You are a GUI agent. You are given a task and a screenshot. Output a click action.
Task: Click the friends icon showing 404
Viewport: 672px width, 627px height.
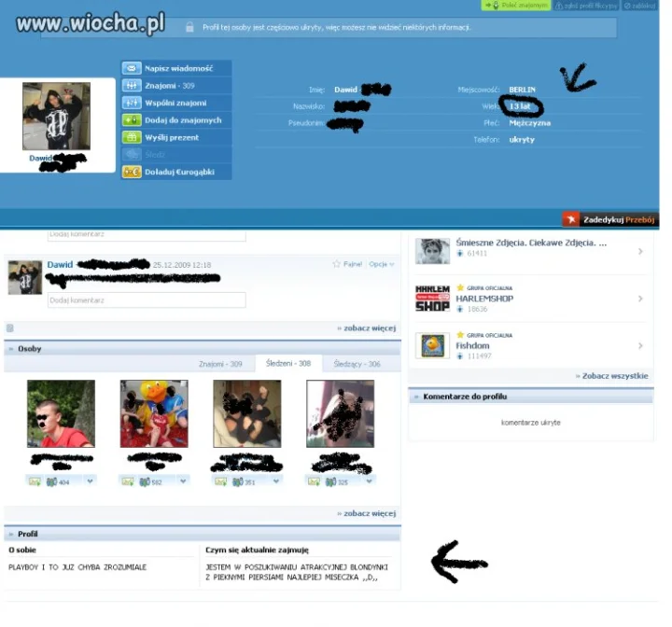tap(52, 481)
